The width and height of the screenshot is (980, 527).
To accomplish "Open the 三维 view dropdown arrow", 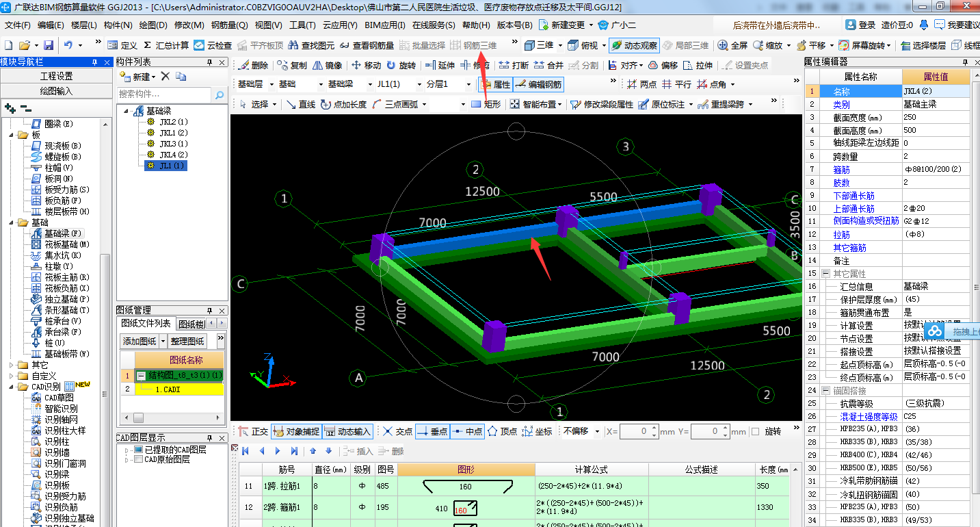I will click(560, 46).
